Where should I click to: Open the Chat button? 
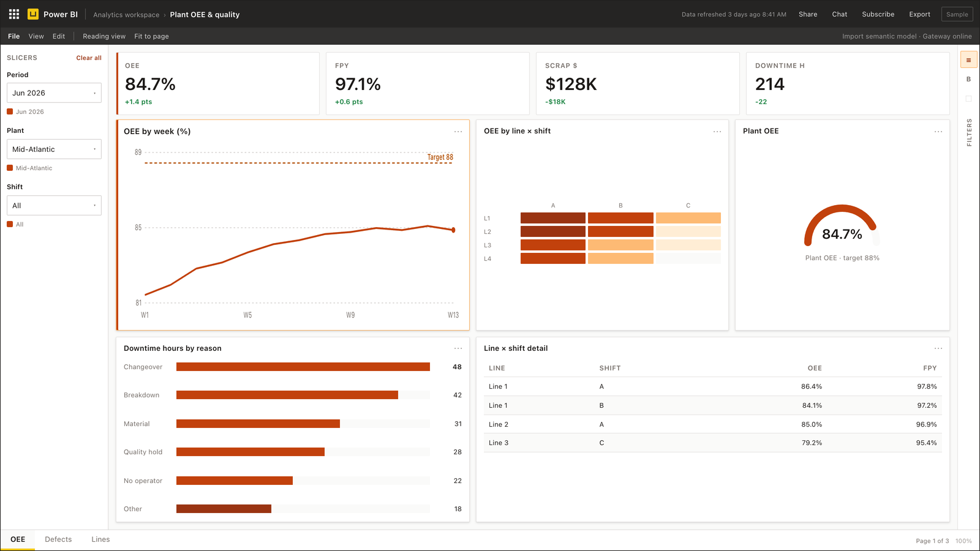tap(840, 14)
